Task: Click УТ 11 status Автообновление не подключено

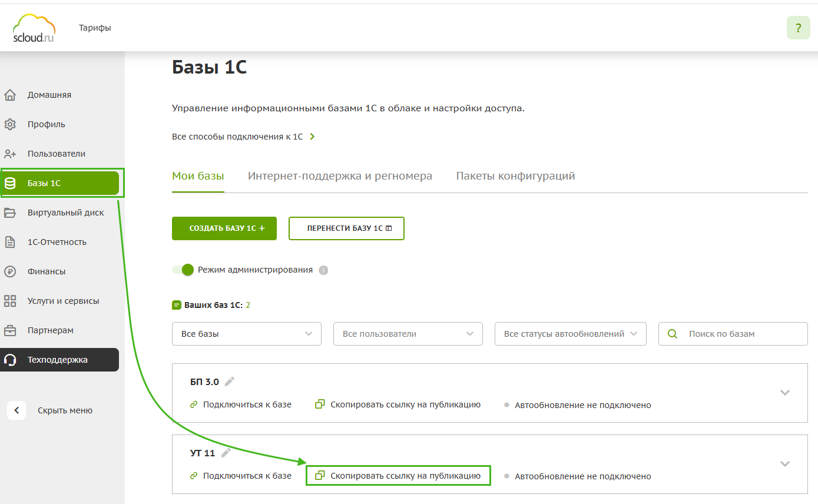Action: [x=583, y=476]
